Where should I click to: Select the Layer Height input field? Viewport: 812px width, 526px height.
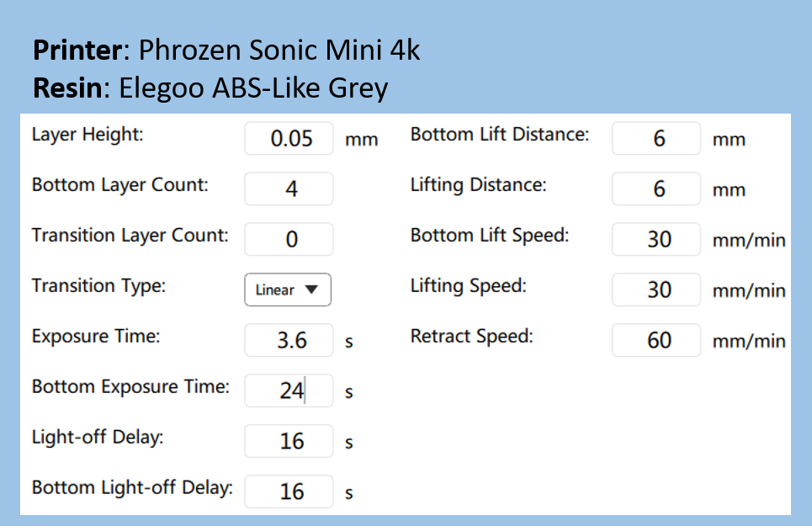289,138
